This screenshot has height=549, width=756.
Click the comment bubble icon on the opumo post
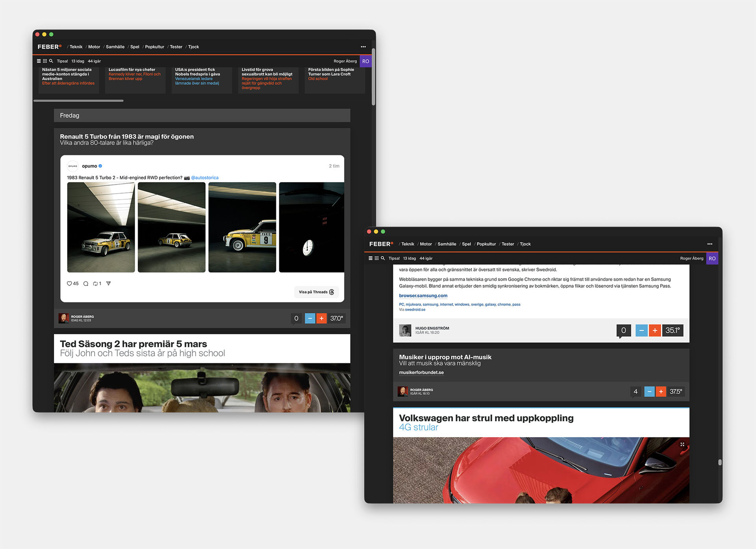tap(86, 284)
